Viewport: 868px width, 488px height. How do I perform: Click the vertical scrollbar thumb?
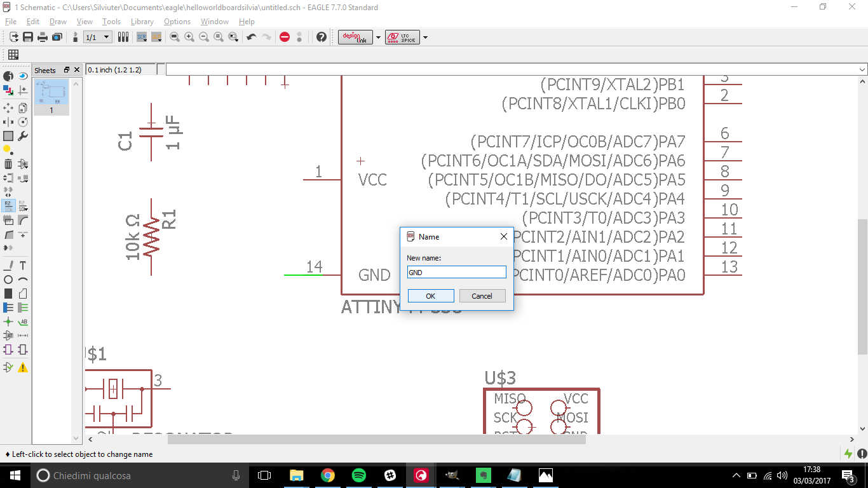(x=862, y=287)
